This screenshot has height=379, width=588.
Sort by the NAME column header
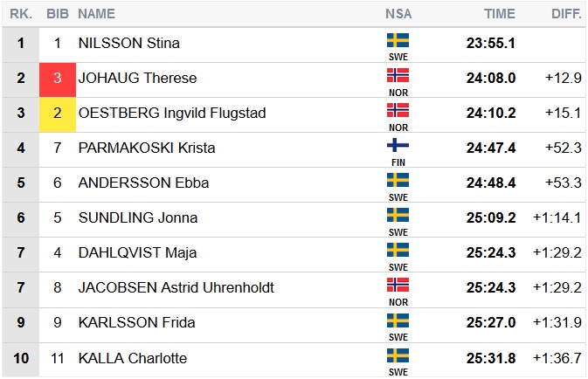pyautogui.click(x=96, y=14)
